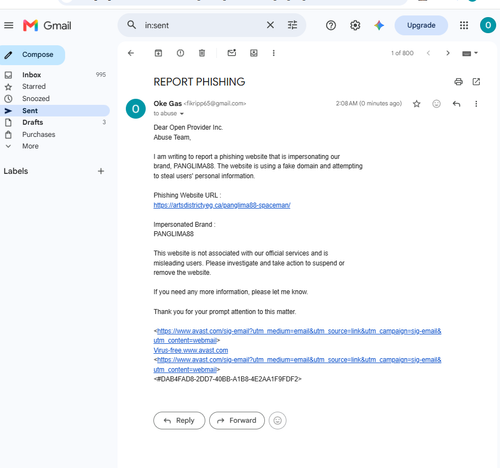Click the Forward button
The image size is (500, 468).
tap(237, 421)
